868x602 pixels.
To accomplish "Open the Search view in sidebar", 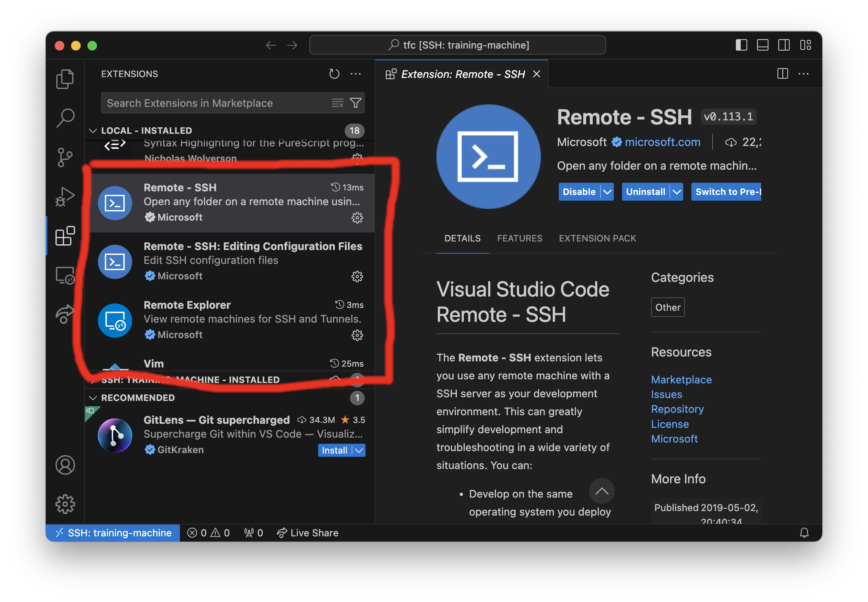I will (x=65, y=117).
